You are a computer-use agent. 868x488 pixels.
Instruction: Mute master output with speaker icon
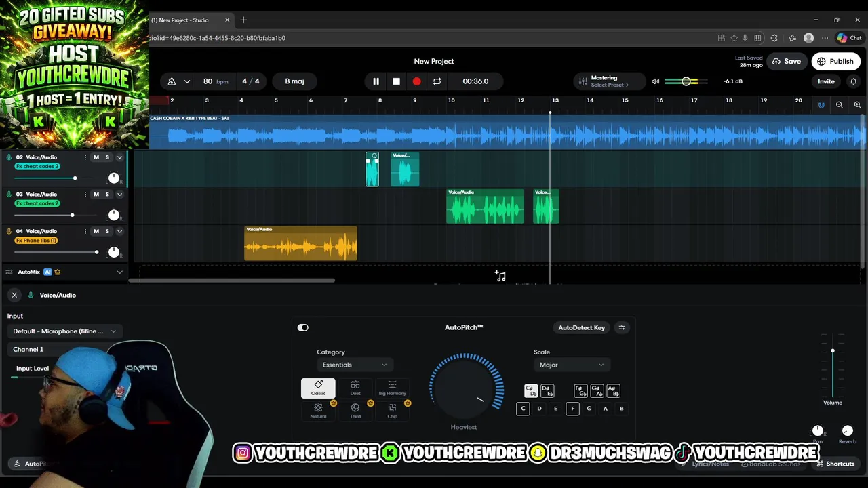tap(655, 81)
